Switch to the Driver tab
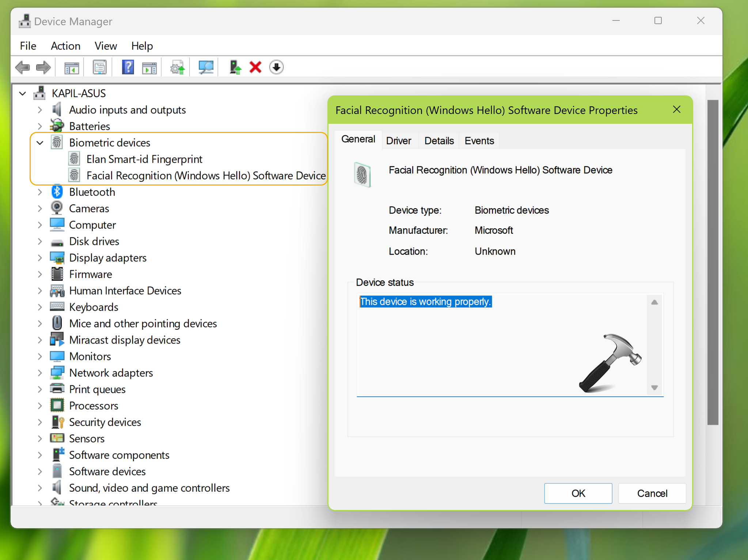 [x=398, y=141]
